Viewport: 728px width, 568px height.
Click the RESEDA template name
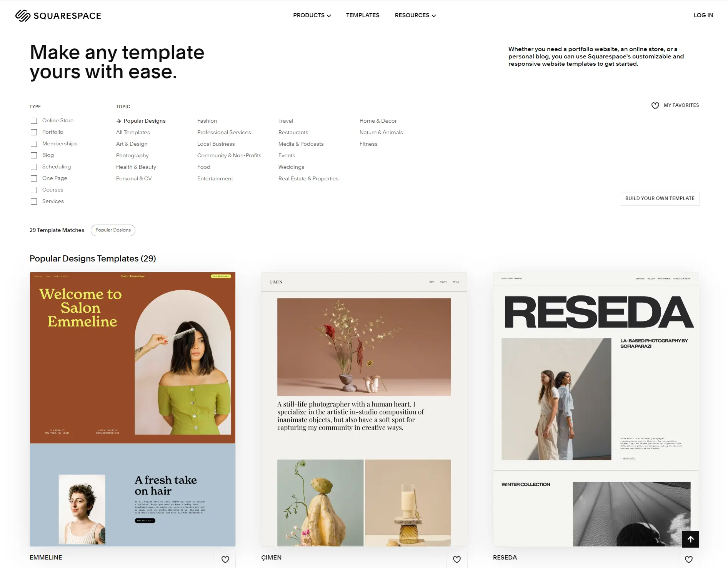pos(505,558)
